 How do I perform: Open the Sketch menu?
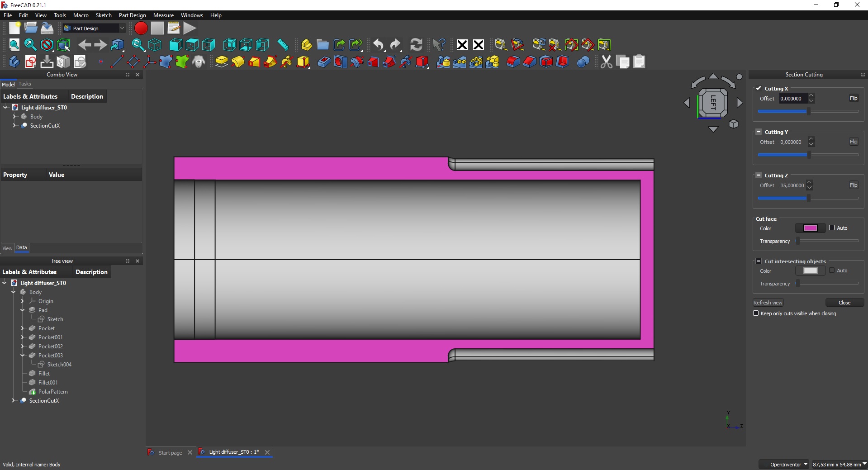tap(104, 15)
